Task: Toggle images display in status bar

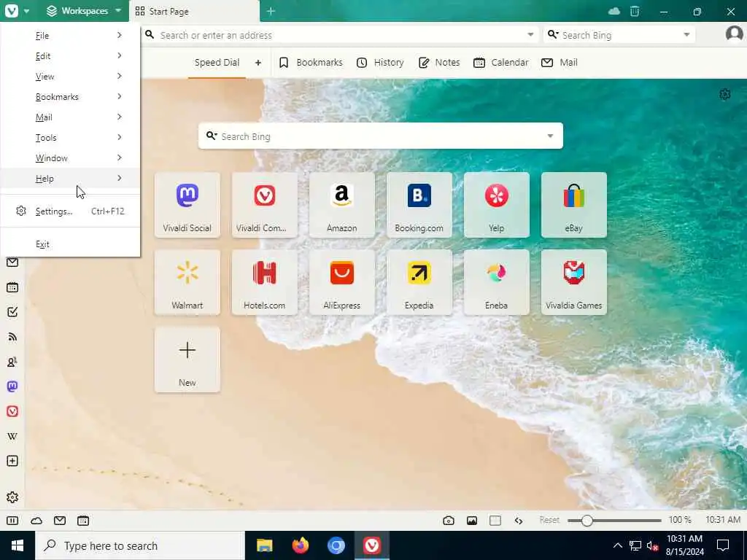Action: pyautogui.click(x=472, y=521)
